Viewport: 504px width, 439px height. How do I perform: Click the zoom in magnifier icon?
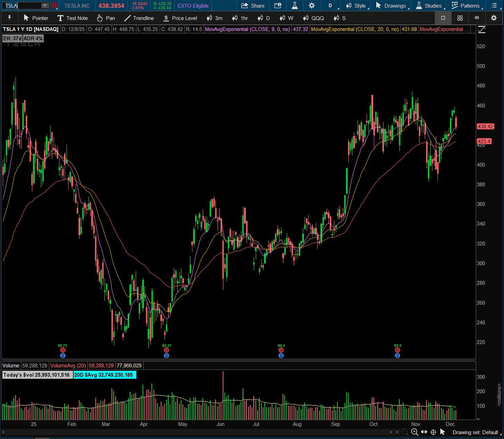pyautogui.click(x=414, y=432)
